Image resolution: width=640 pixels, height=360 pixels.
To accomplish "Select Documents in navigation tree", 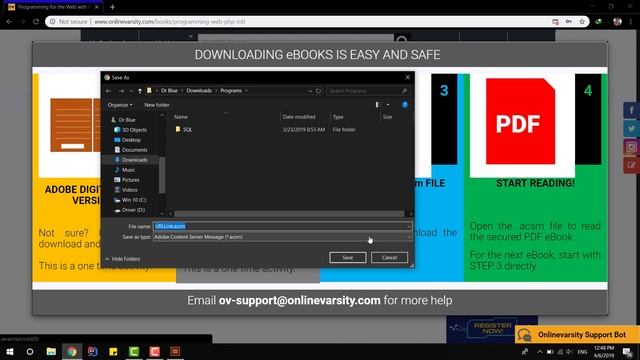I will coord(135,150).
